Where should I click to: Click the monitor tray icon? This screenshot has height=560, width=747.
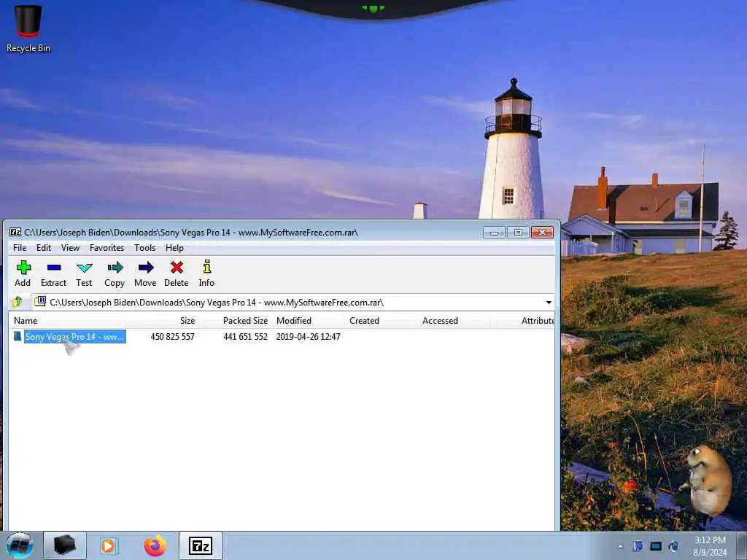[656, 546]
